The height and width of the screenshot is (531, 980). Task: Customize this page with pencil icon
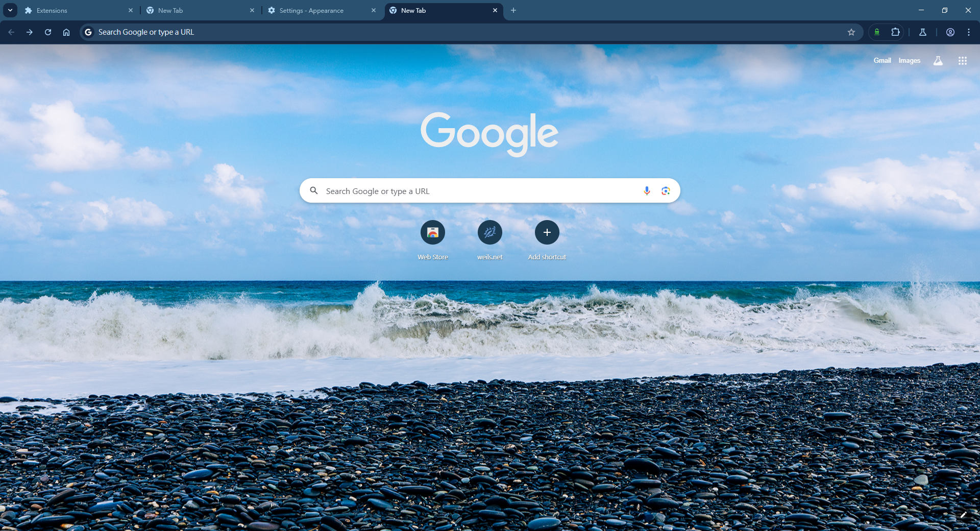click(963, 515)
